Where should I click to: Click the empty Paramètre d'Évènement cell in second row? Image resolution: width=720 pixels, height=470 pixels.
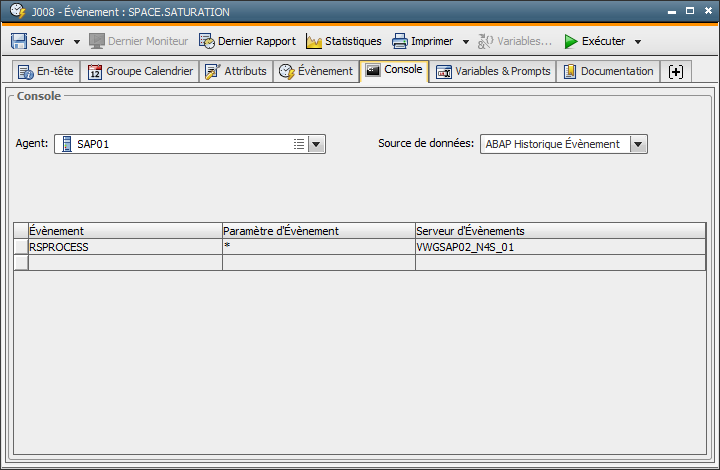tap(319, 263)
